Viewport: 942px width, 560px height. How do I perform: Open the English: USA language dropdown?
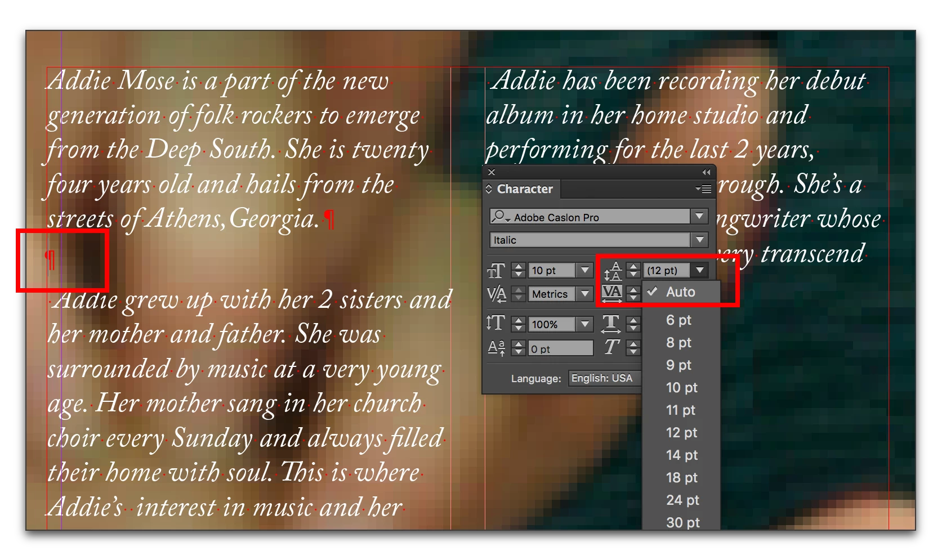(605, 378)
